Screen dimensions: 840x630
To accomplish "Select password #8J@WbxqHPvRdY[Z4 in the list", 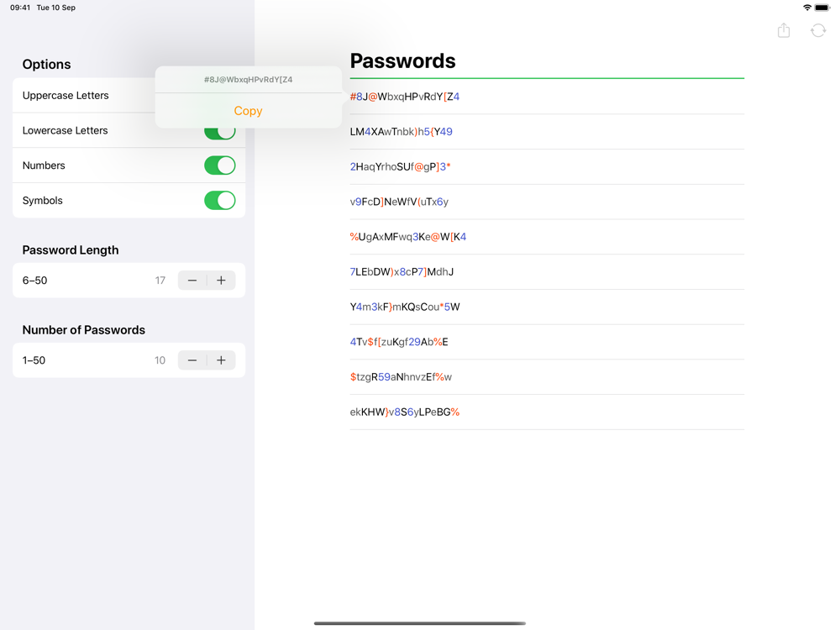I will 547,97.
